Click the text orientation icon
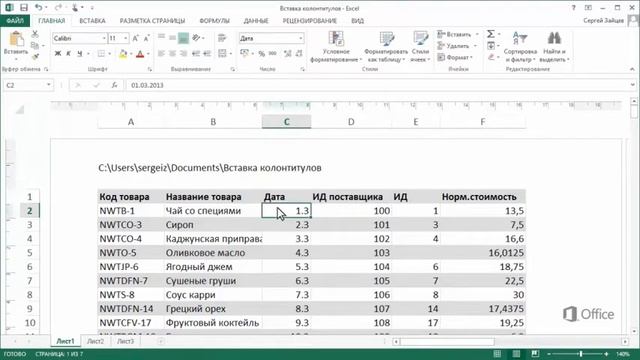 (196, 38)
